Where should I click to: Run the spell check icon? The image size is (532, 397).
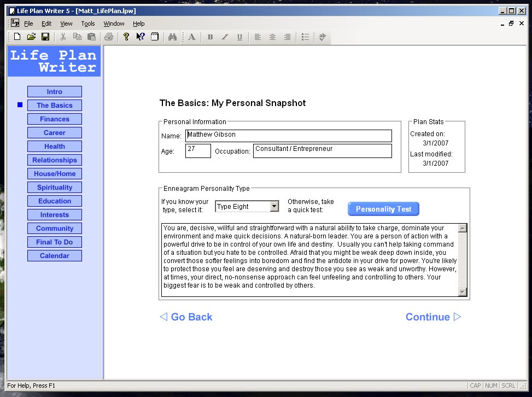tap(323, 37)
